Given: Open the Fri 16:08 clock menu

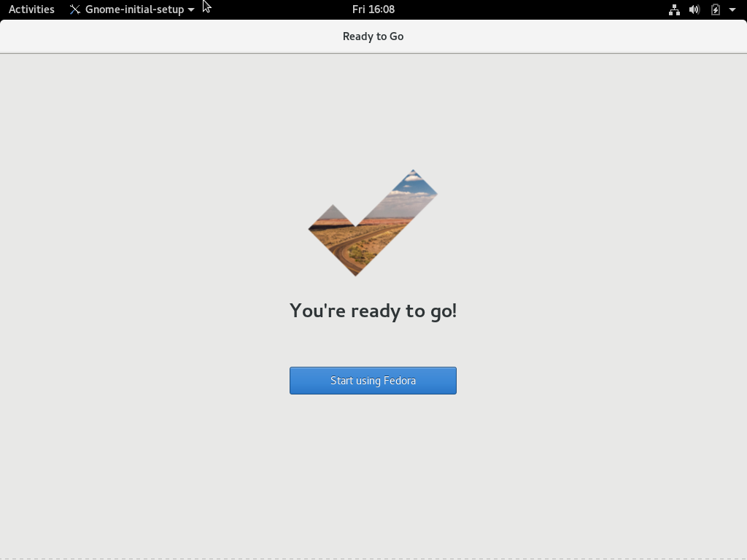Looking at the screenshot, I should pyautogui.click(x=373, y=9).
